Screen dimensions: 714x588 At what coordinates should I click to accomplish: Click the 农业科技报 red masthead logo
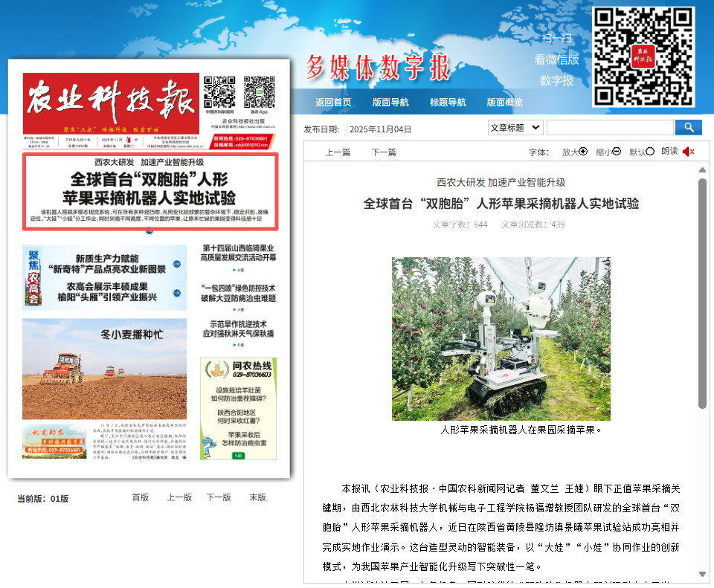pos(111,103)
